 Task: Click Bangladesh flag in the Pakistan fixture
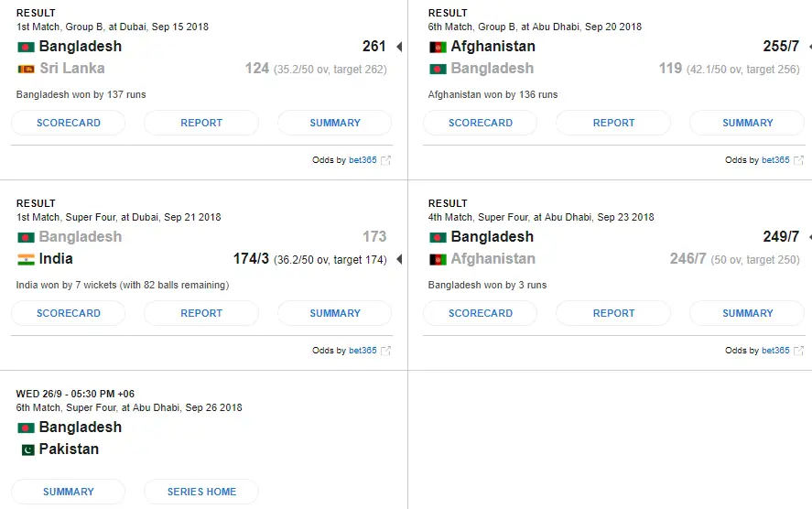tap(26, 428)
